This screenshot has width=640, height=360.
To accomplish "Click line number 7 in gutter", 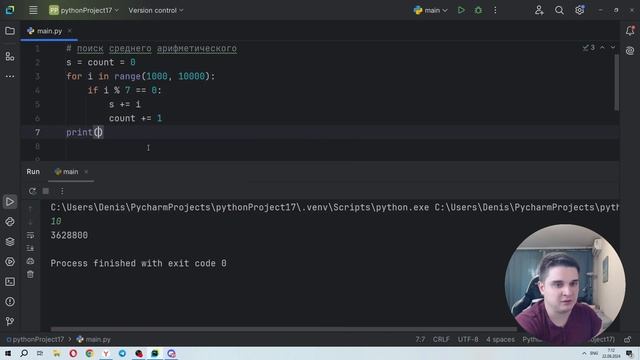I will 37,132.
